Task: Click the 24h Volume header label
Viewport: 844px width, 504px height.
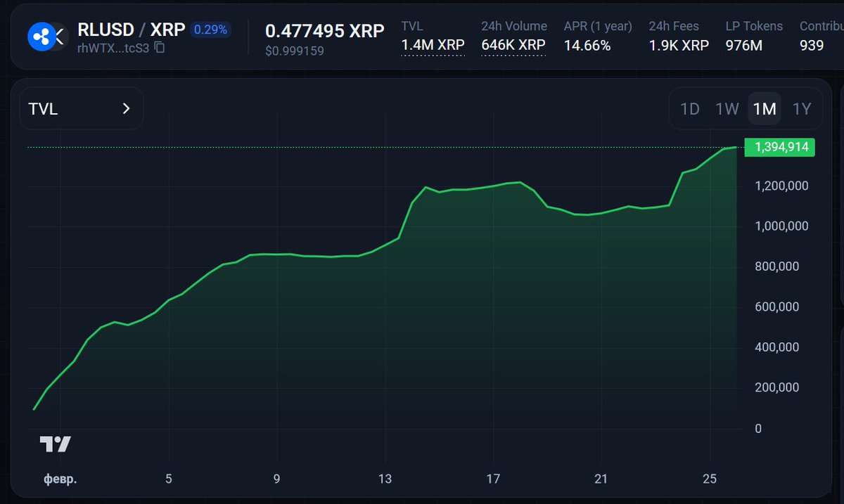Action: click(514, 26)
